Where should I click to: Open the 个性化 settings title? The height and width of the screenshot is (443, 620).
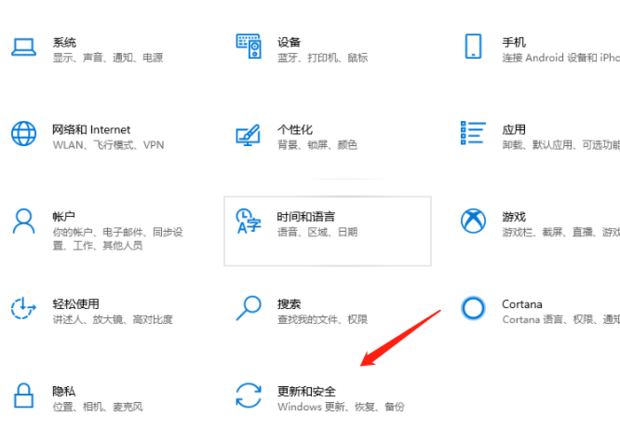coord(295,130)
